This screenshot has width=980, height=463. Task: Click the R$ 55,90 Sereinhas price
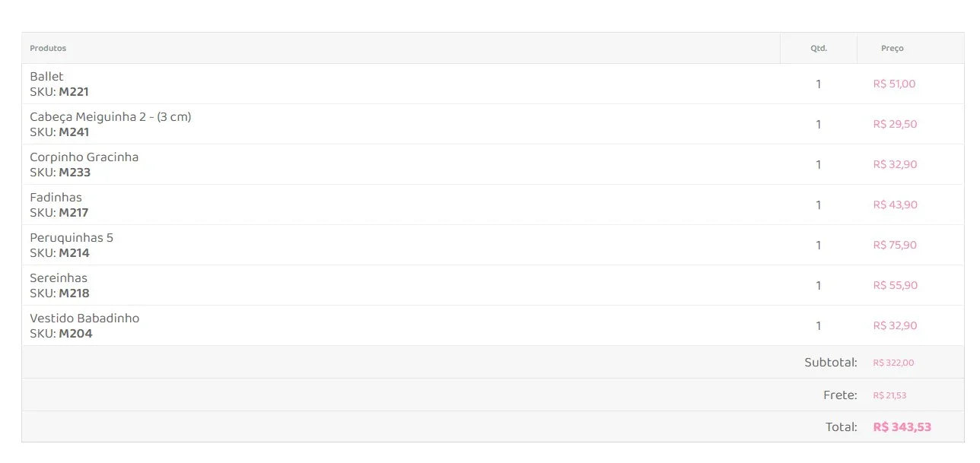[896, 286]
